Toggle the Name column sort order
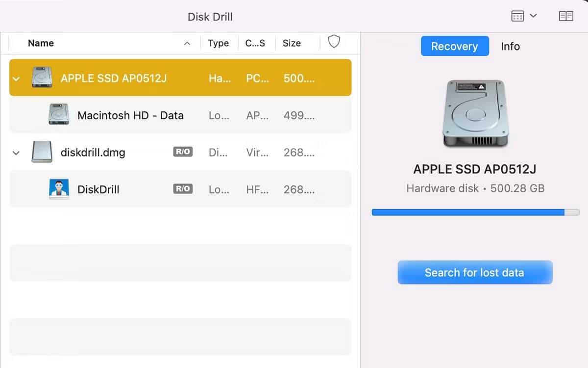The height and width of the screenshot is (368, 588). coord(187,43)
